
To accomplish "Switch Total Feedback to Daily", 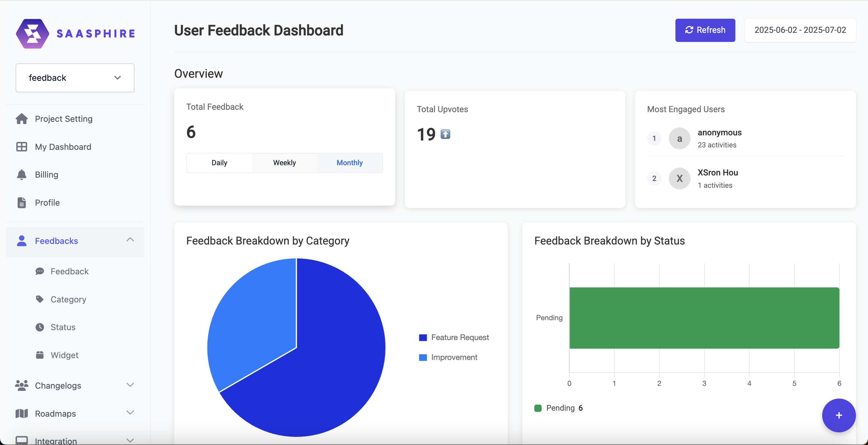I will pos(219,163).
